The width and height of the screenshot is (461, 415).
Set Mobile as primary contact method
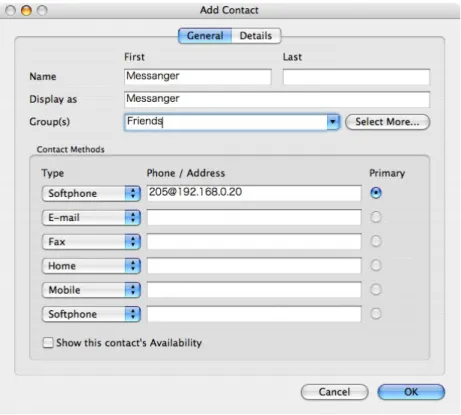pyautogui.click(x=376, y=289)
